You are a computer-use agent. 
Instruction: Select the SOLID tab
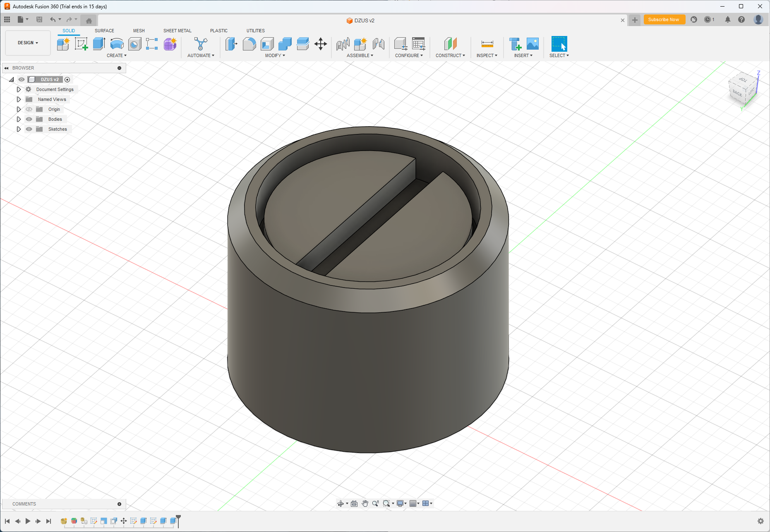[x=69, y=31]
